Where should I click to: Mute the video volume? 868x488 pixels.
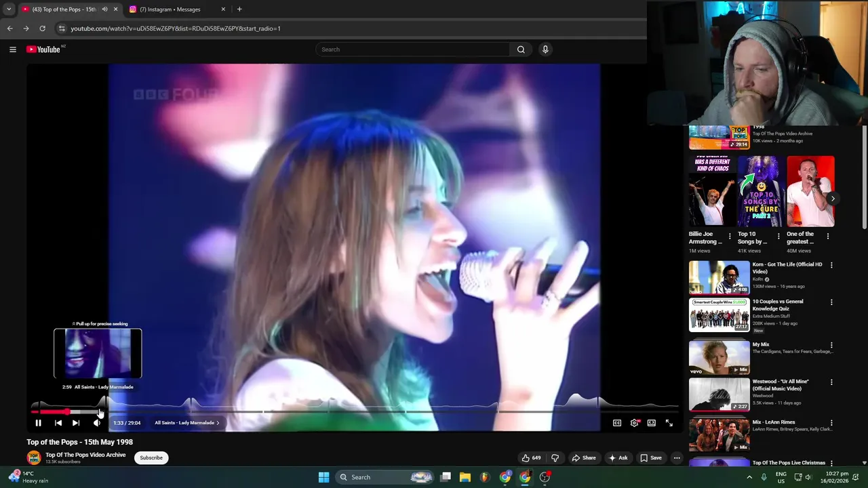(x=97, y=423)
